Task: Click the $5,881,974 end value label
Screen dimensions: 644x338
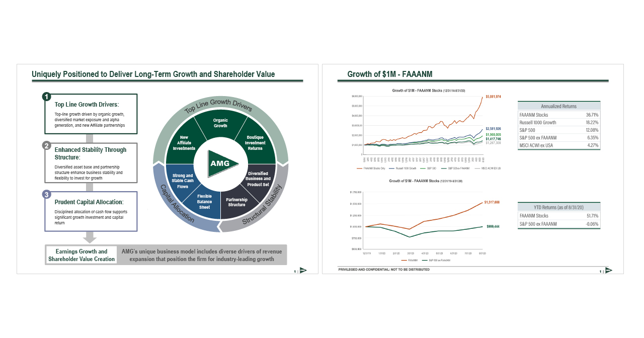Action: tap(493, 97)
